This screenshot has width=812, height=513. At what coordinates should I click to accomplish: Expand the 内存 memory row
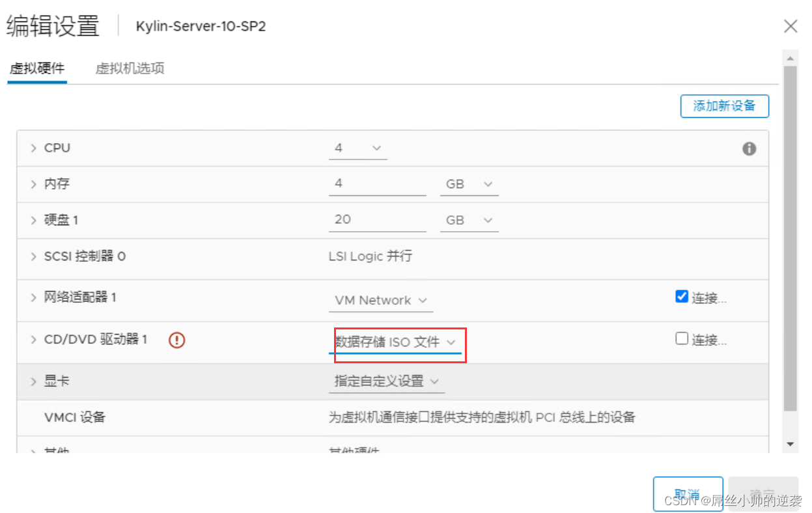(33, 184)
